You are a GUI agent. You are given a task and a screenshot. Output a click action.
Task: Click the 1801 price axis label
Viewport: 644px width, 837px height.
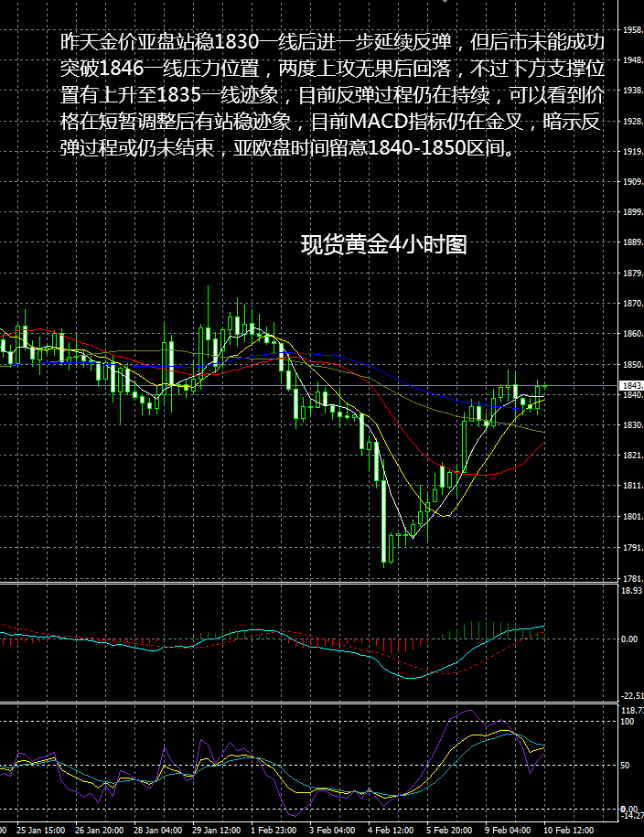coord(633,517)
